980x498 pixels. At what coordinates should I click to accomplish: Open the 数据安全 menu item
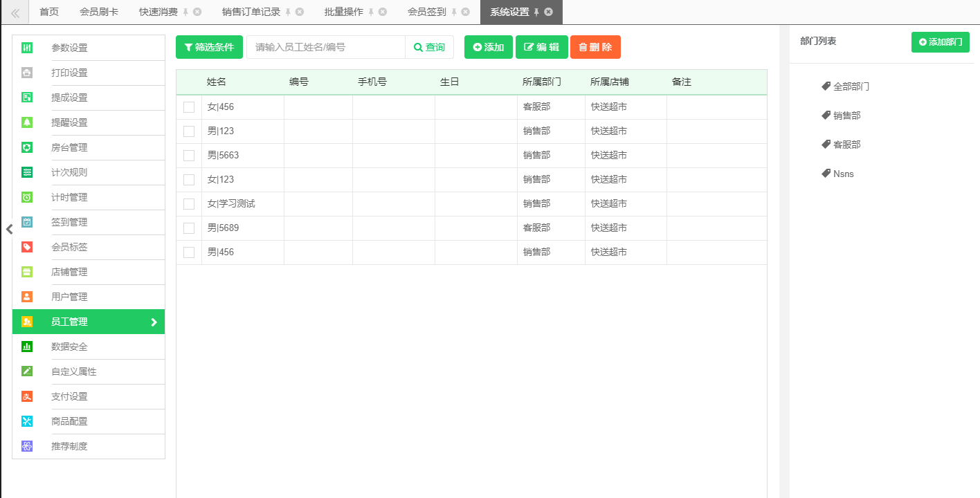pyautogui.click(x=69, y=347)
